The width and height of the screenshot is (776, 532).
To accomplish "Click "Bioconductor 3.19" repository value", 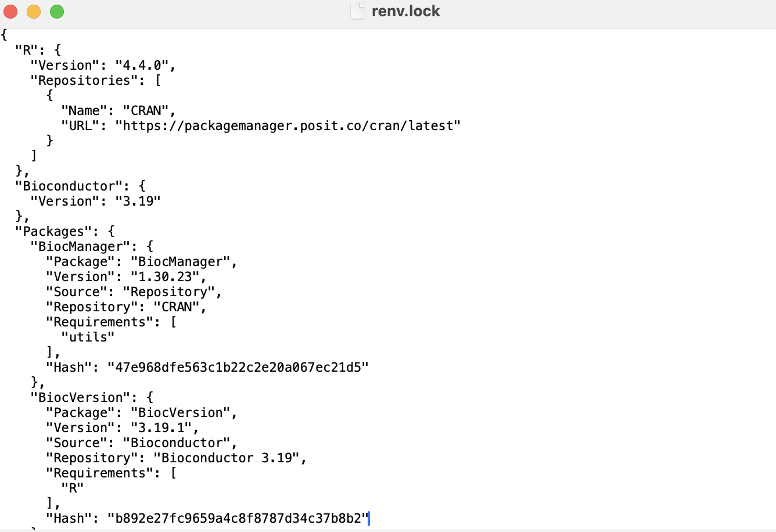I will 227,458.
